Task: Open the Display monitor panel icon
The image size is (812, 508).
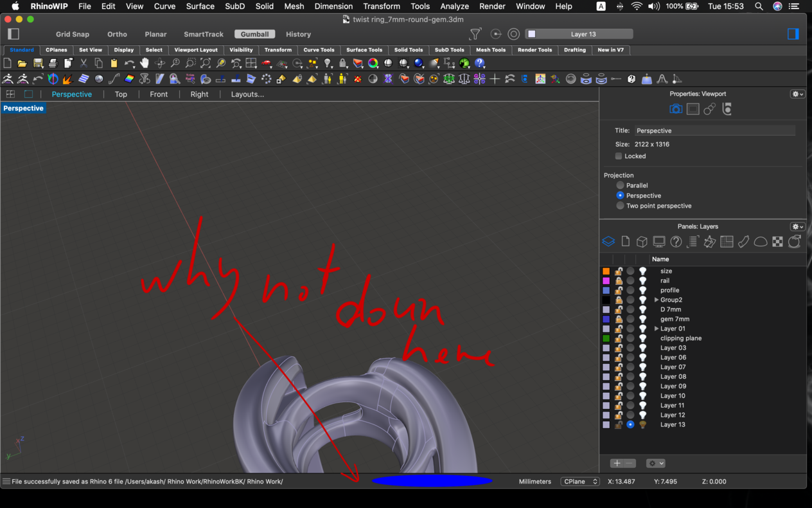Action: [x=659, y=242]
